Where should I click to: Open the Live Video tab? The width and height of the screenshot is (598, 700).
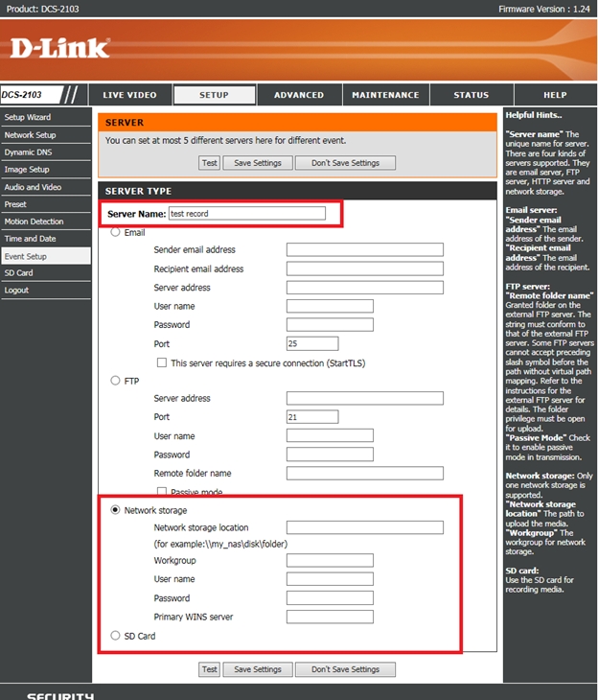click(x=129, y=95)
